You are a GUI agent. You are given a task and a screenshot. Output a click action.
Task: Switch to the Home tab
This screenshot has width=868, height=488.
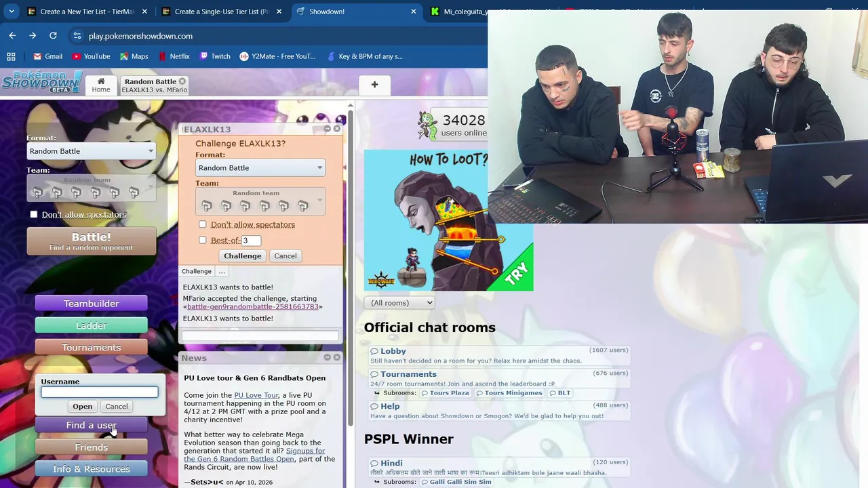pyautogui.click(x=101, y=85)
